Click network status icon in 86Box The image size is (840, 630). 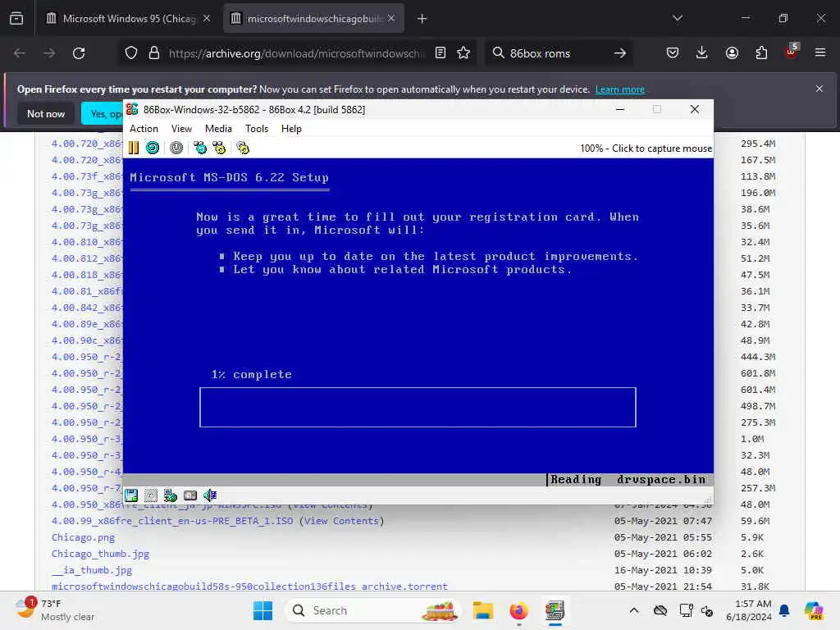tap(171, 495)
